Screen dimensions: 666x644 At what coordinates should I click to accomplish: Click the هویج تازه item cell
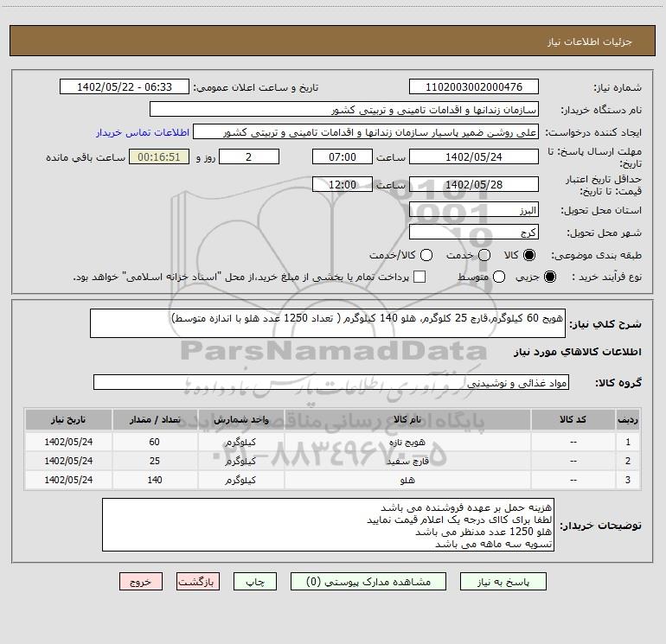[407, 442]
